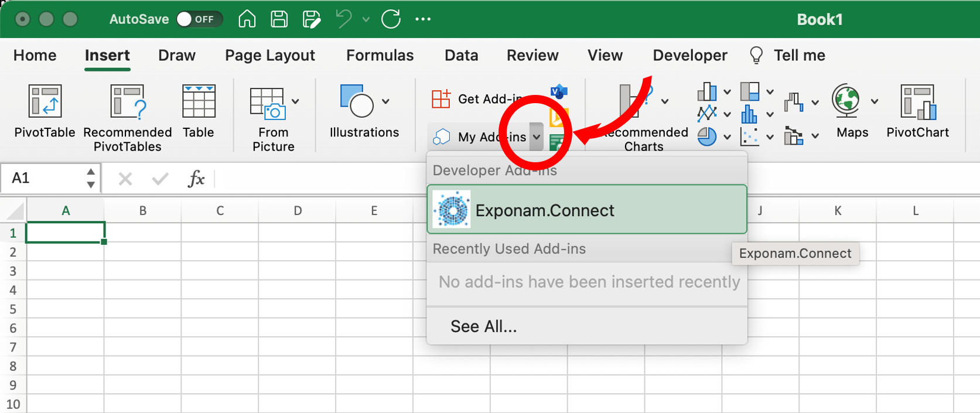Open the Developer tab
This screenshot has height=413, width=980.
pos(689,56)
